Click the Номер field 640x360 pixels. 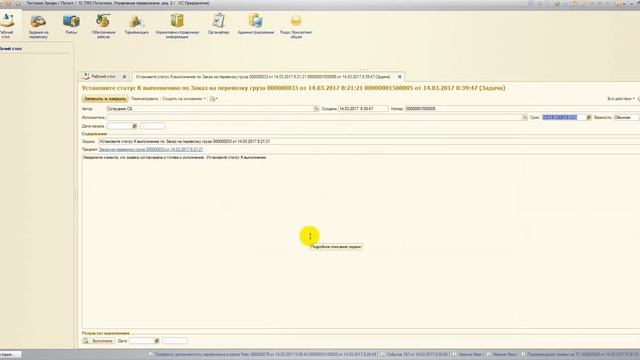click(x=522, y=109)
